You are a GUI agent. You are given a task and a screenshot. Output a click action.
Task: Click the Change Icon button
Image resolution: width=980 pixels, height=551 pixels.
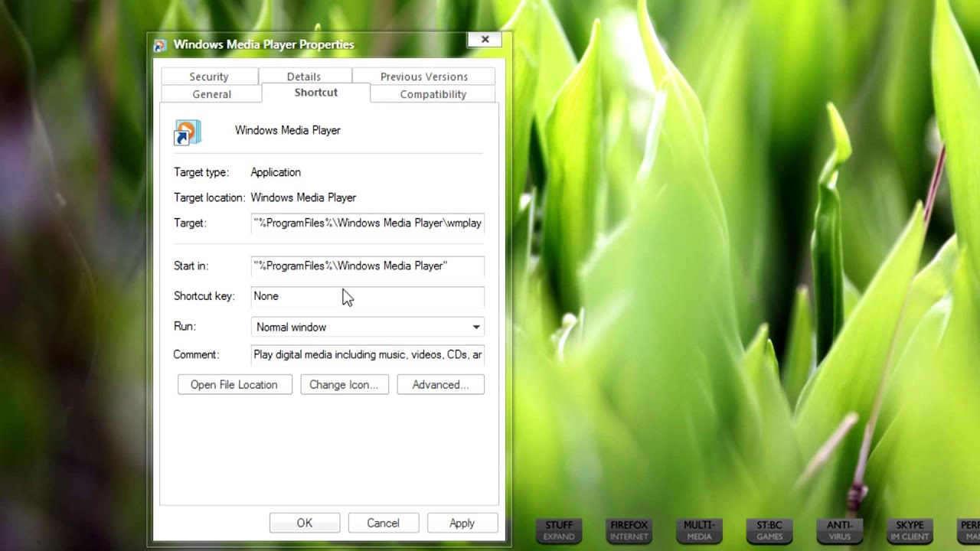pyautogui.click(x=344, y=385)
